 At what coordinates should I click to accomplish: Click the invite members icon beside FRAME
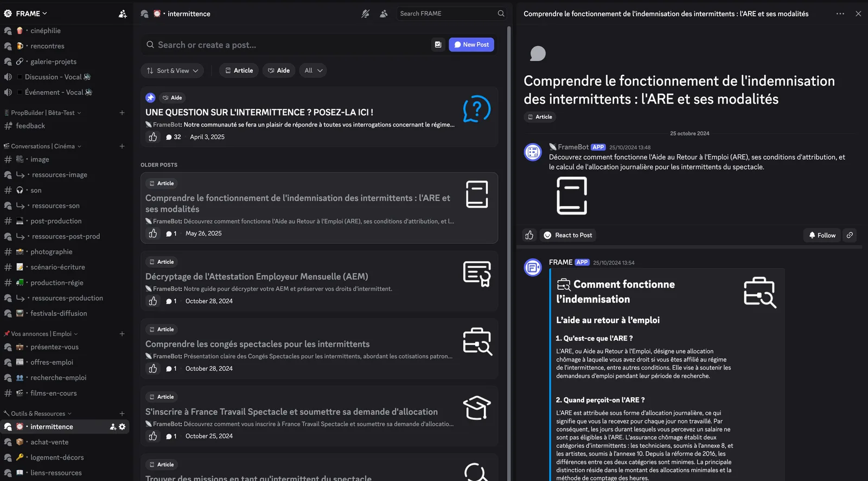coord(123,14)
